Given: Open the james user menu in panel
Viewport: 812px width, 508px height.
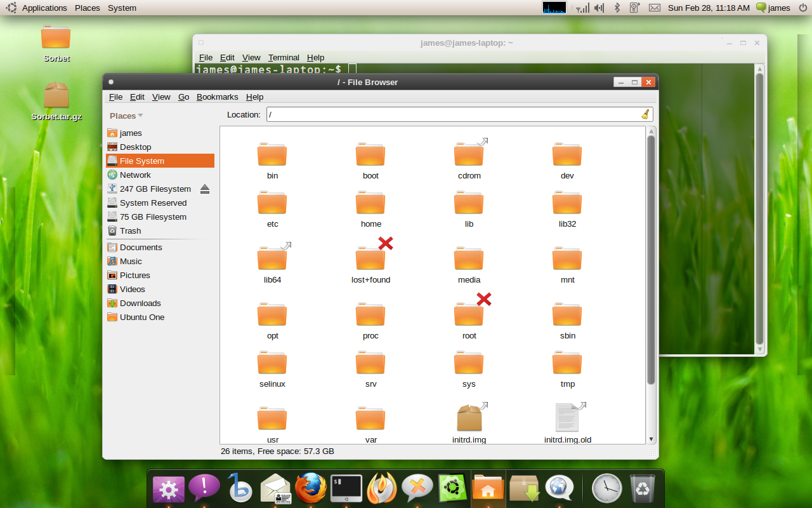Looking at the screenshot, I should coord(773,8).
